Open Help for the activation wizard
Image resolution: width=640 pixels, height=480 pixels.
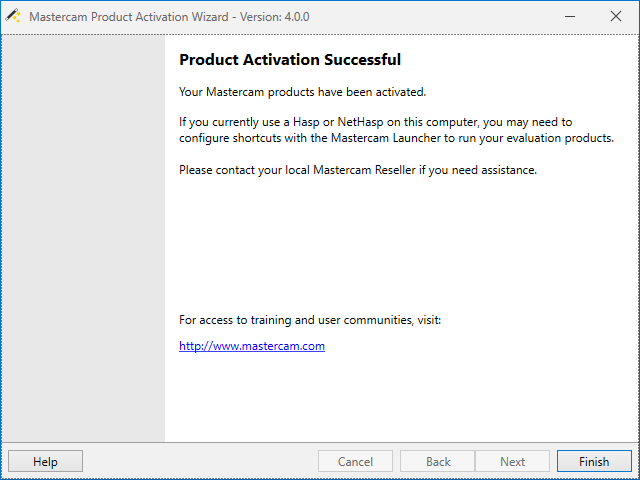coord(45,462)
